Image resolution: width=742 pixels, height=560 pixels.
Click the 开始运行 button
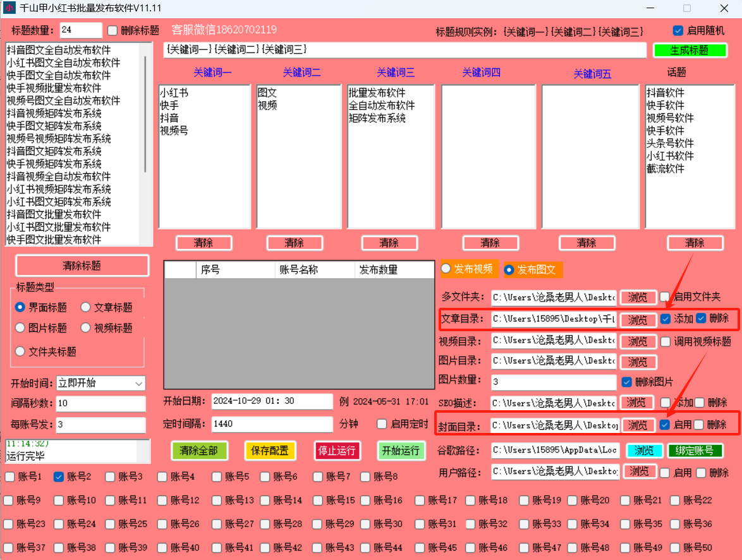pyautogui.click(x=401, y=451)
